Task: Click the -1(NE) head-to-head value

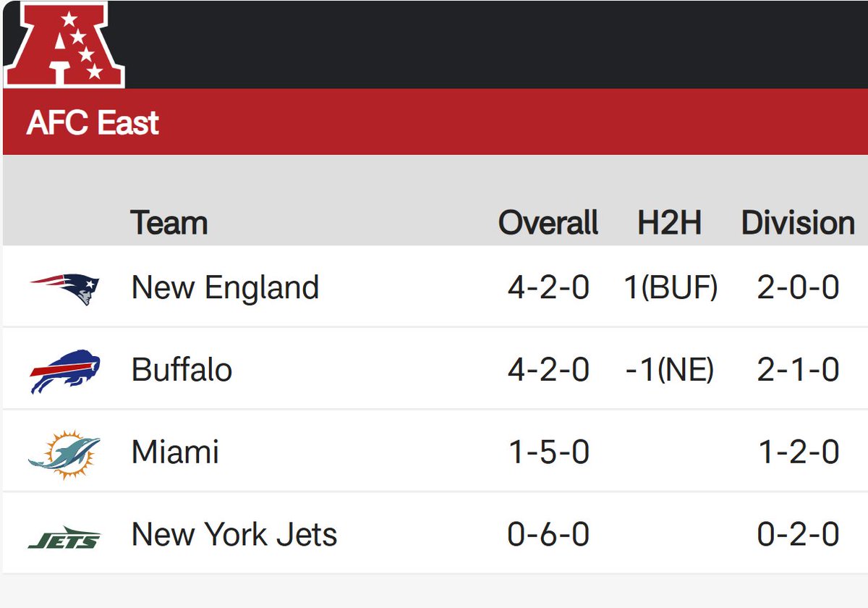Action: coord(669,371)
